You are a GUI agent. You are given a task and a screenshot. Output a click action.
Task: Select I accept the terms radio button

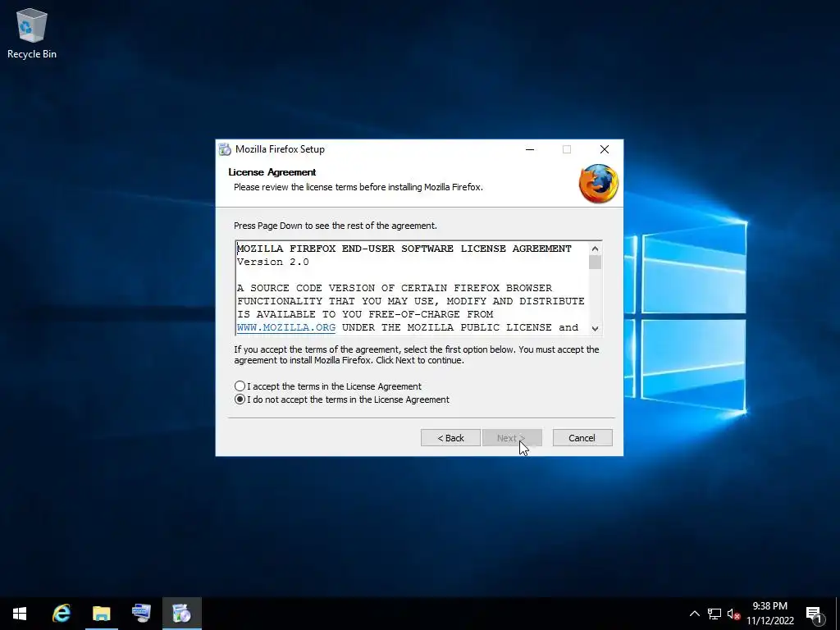(240, 386)
